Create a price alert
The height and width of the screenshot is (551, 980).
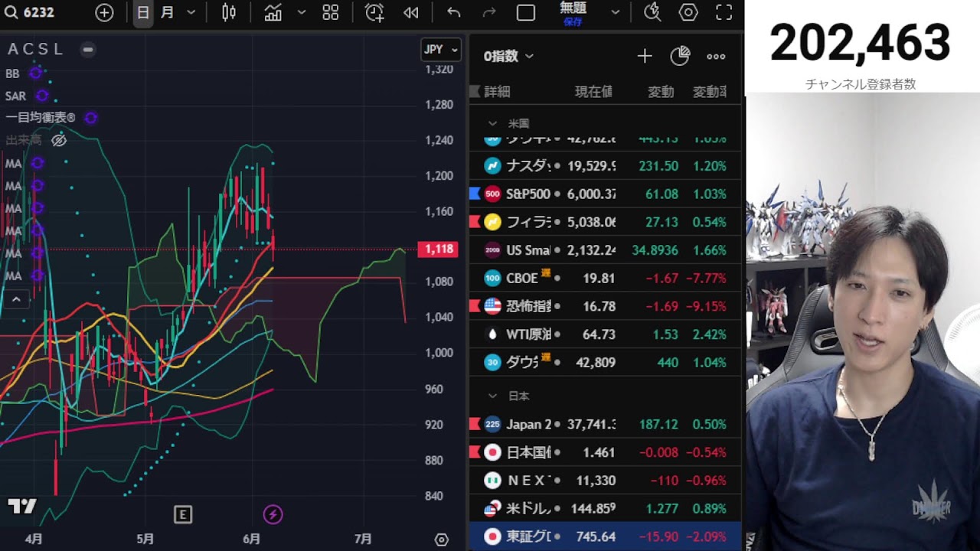click(x=374, y=12)
